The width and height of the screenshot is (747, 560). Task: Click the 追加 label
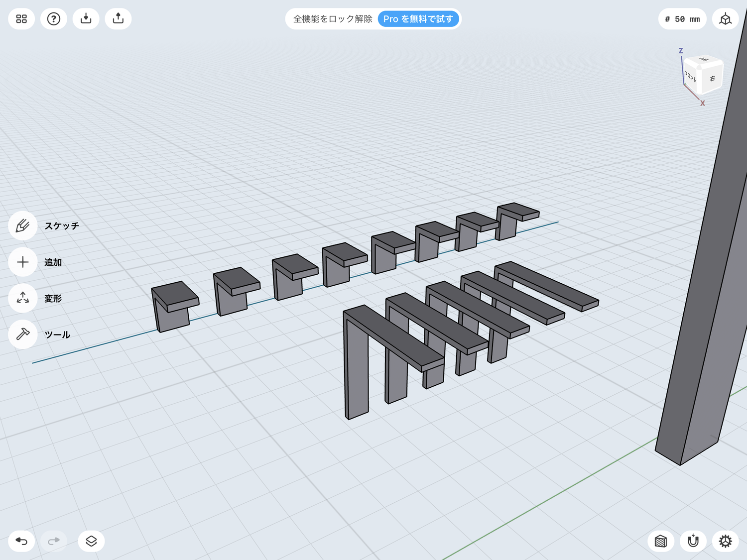[x=53, y=262]
